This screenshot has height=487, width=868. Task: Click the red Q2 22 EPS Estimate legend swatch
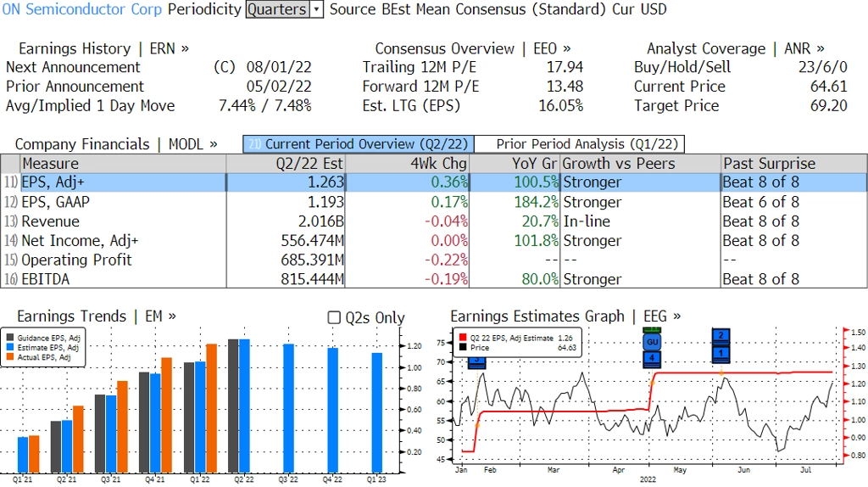[463, 338]
